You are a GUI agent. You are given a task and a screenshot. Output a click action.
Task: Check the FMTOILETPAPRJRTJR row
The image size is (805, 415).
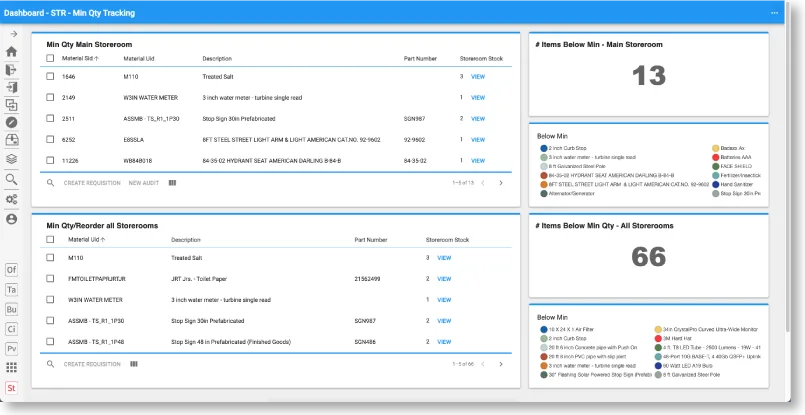coord(50,279)
